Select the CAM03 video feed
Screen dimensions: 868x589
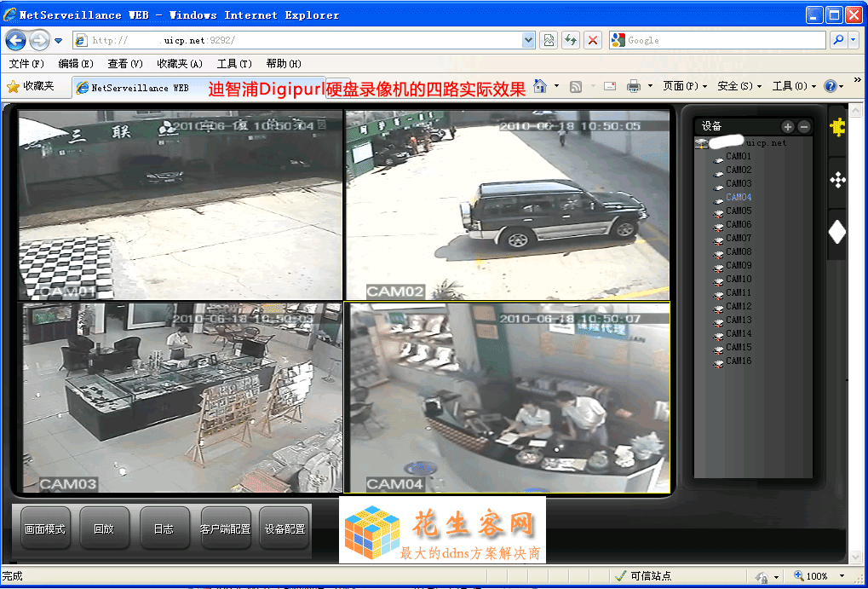pyautogui.click(x=180, y=397)
